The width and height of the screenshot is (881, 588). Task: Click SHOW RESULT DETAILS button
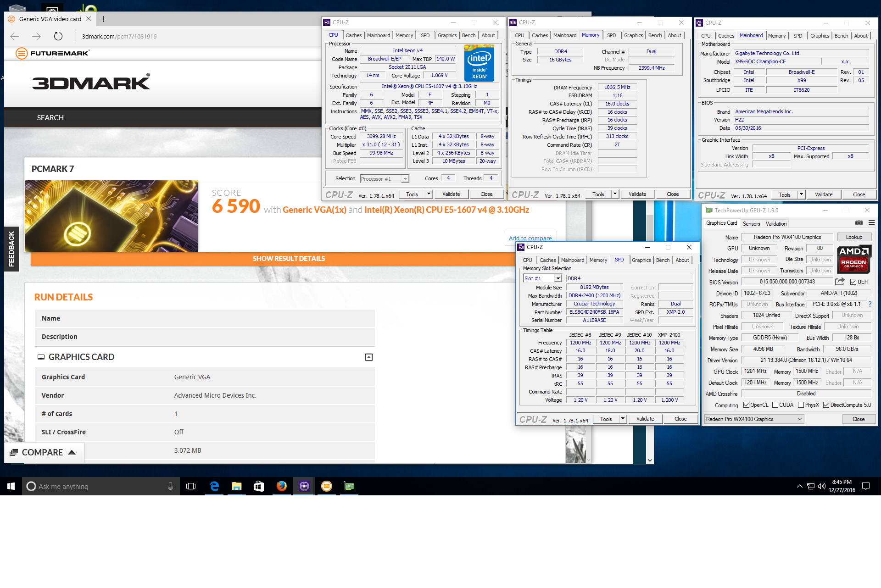[x=289, y=259]
